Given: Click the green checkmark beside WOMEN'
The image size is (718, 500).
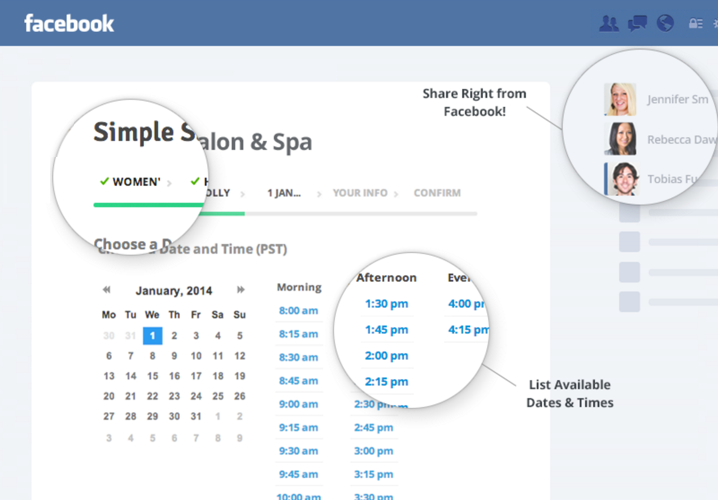Looking at the screenshot, I should pos(104,181).
